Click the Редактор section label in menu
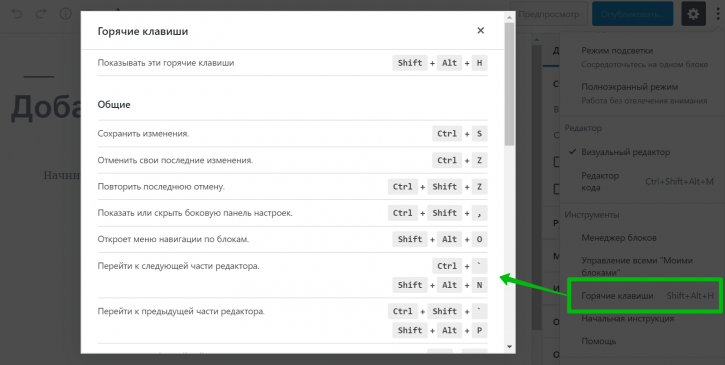Image resolution: width=725 pixels, height=365 pixels. pyautogui.click(x=583, y=128)
